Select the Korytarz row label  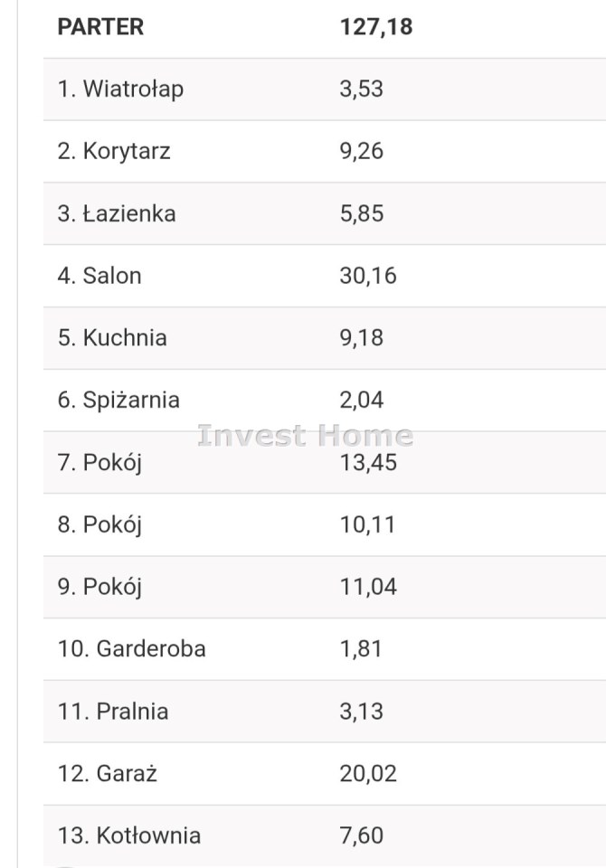pyautogui.click(x=114, y=151)
